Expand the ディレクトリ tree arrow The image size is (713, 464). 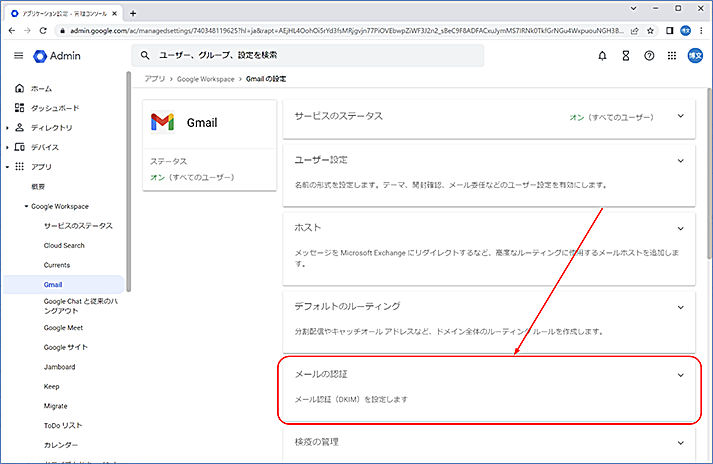(x=7, y=128)
